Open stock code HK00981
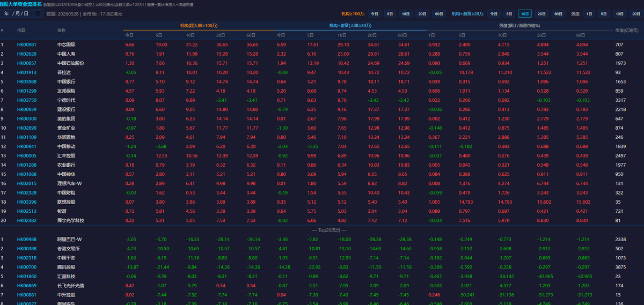The width and height of the screenshot is (644, 305). pyautogui.click(x=27, y=44)
